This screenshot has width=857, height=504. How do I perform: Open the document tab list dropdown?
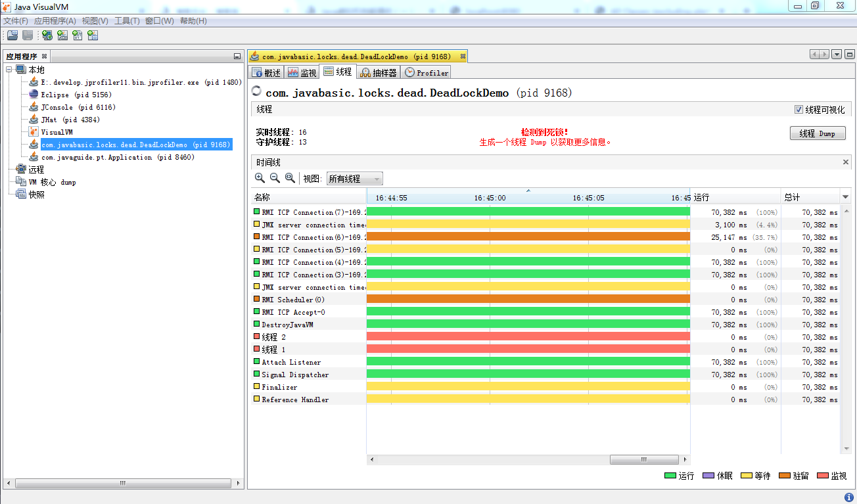tap(837, 55)
